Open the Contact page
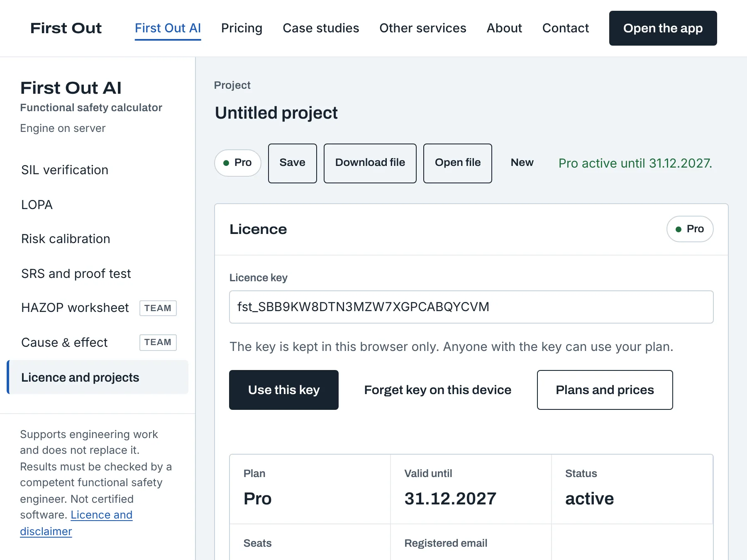Viewport: 747px width, 560px height. pos(566,28)
